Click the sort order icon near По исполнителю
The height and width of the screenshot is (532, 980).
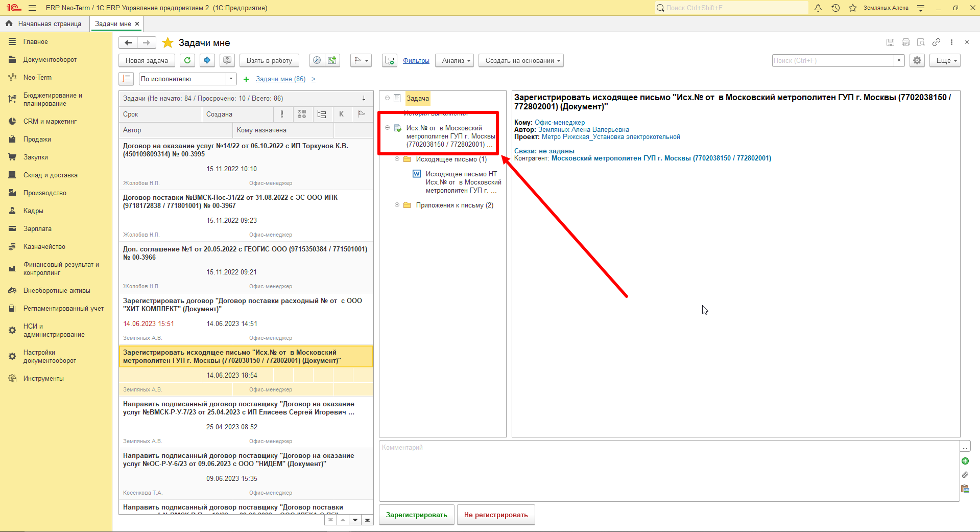(126, 79)
